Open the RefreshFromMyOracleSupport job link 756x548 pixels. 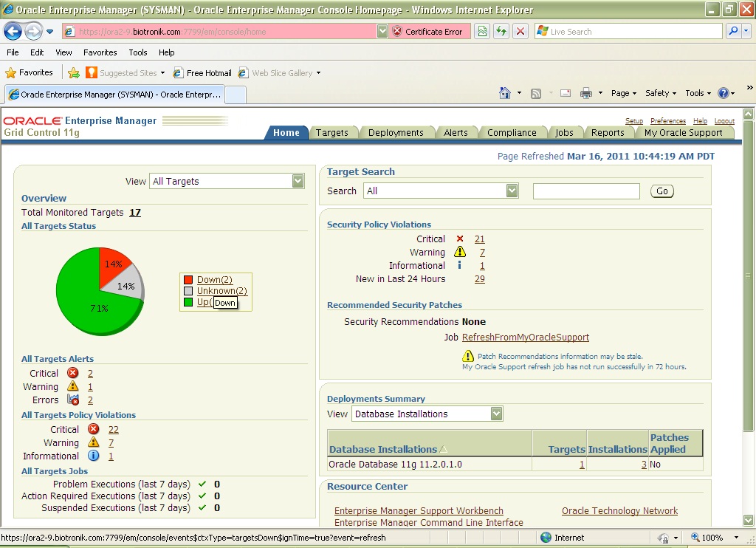tap(526, 338)
